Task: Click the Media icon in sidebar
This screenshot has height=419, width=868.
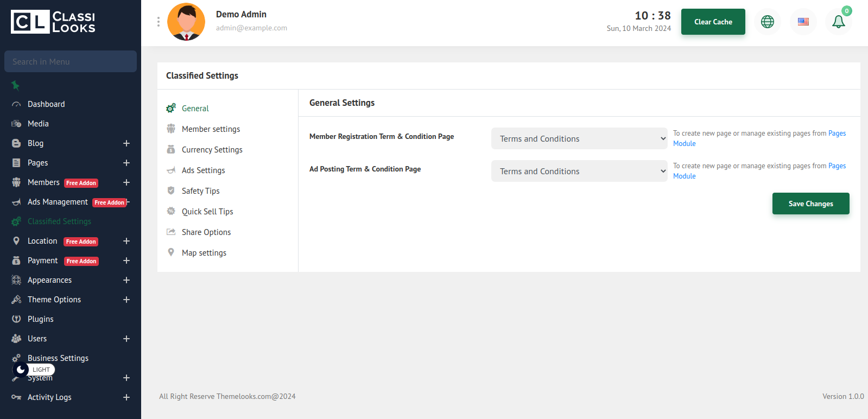Action: pos(16,124)
